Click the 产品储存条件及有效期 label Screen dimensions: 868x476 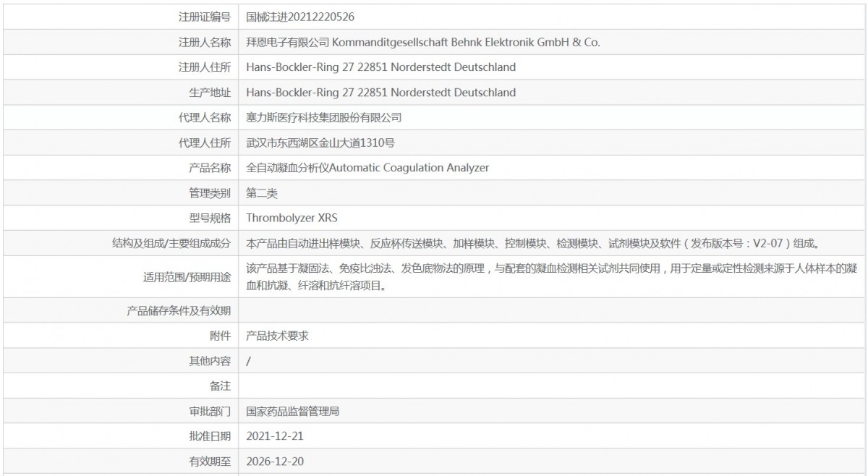179,310
